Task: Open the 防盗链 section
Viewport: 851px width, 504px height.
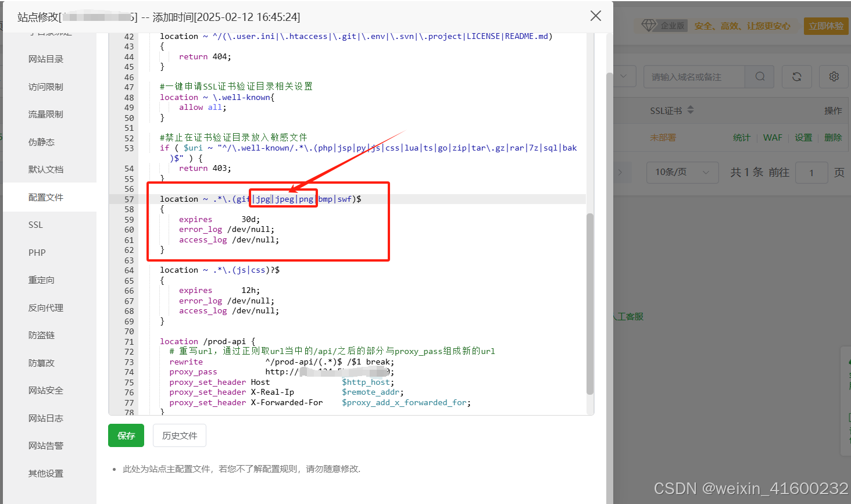Action: (x=41, y=335)
